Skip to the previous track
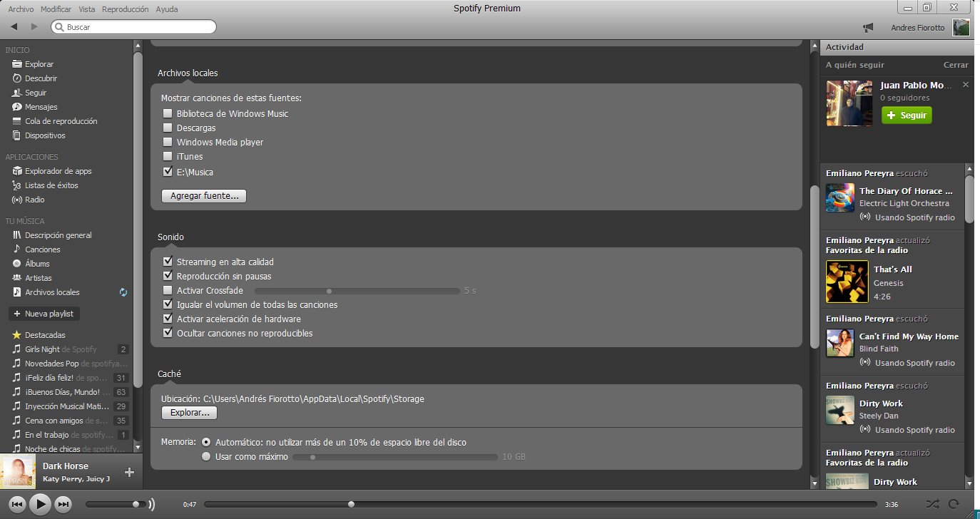Viewport: 980px width, 519px height. pyautogui.click(x=17, y=505)
